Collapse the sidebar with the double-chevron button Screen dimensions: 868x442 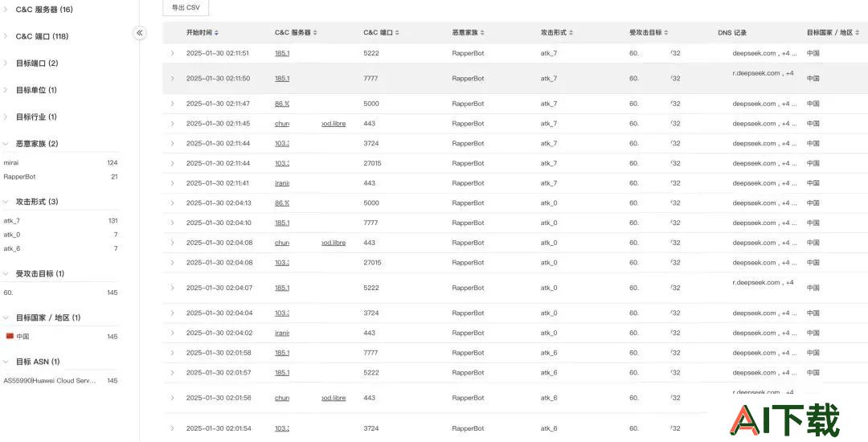point(140,33)
